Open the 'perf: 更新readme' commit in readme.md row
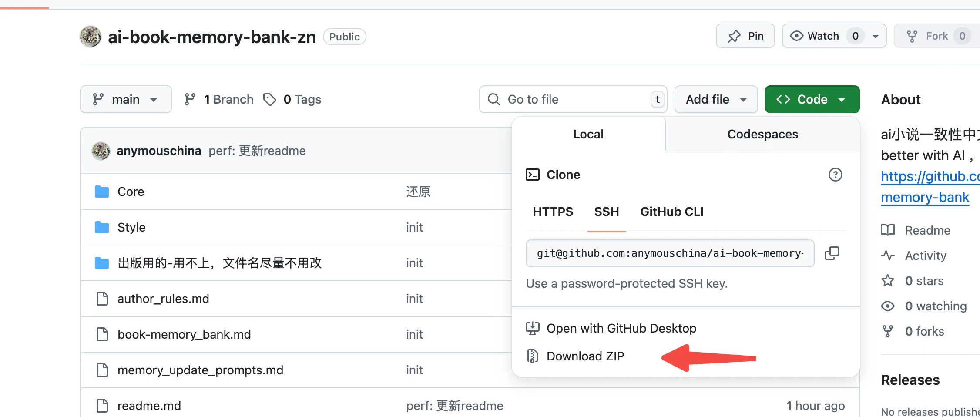This screenshot has width=980, height=417. (455, 406)
